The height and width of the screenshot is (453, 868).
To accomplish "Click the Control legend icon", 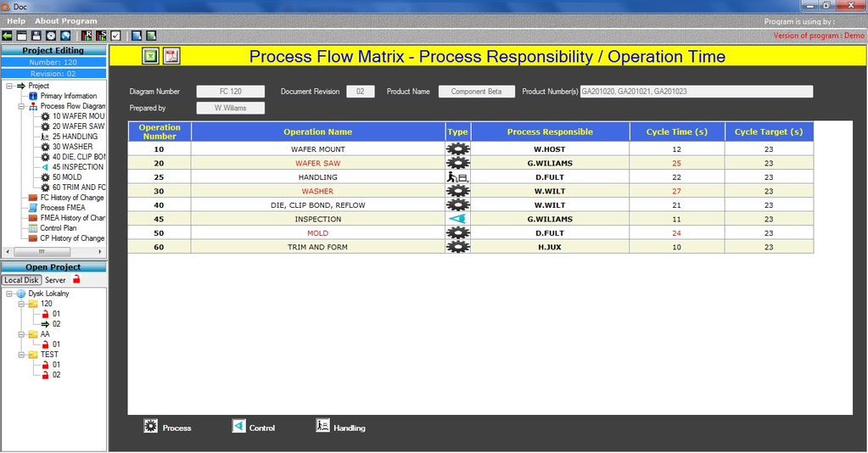I will pos(238,426).
